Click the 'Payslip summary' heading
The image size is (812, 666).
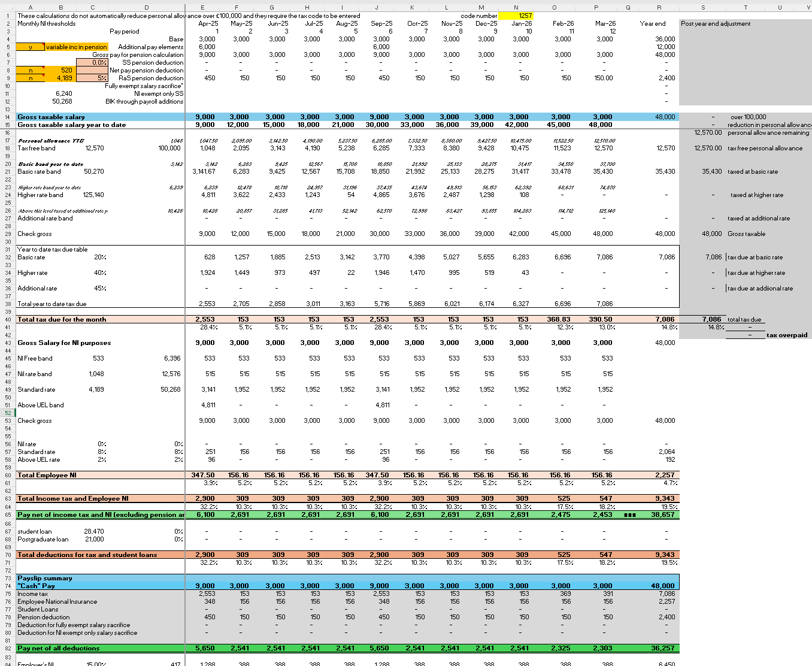[45, 578]
